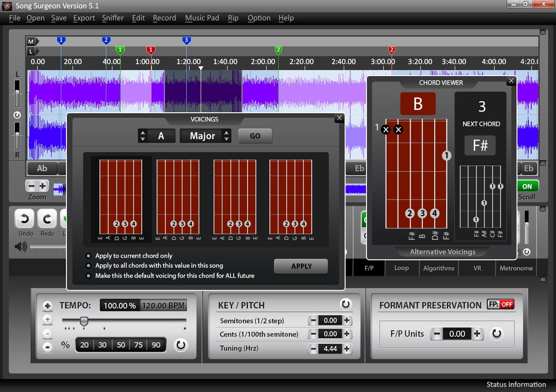Increase Cents with the plus button
This screenshot has height=392, width=556.
pyautogui.click(x=347, y=334)
